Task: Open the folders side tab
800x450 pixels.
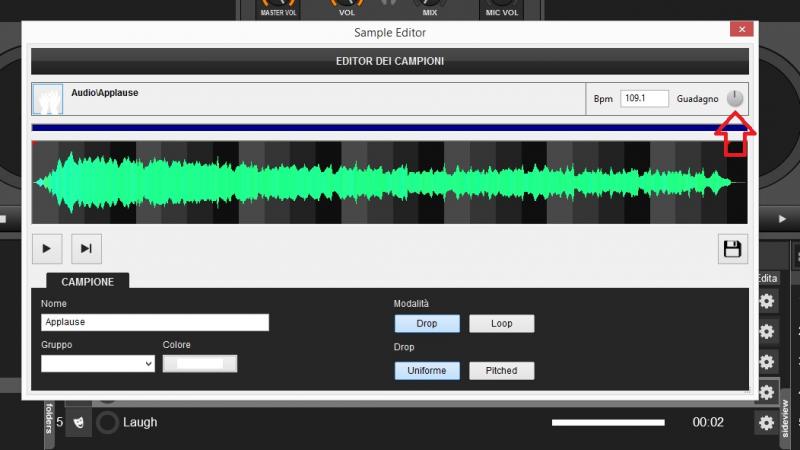Action: [x=49, y=420]
